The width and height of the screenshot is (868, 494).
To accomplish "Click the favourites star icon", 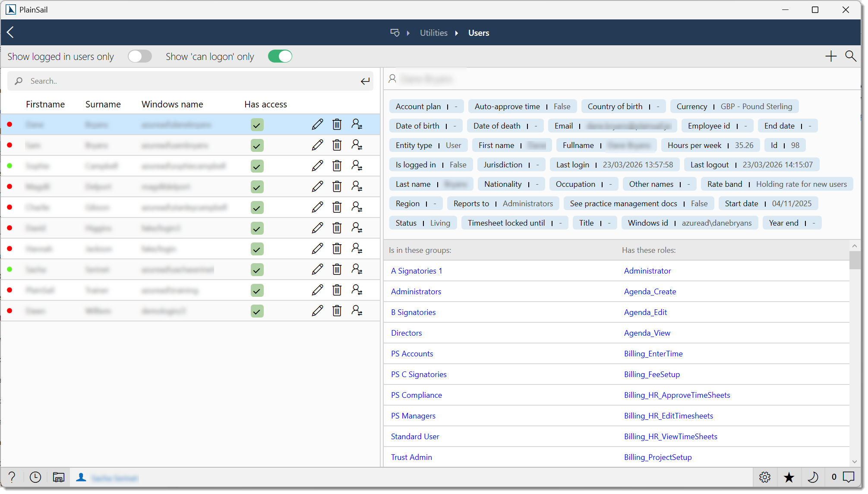I will [x=789, y=477].
